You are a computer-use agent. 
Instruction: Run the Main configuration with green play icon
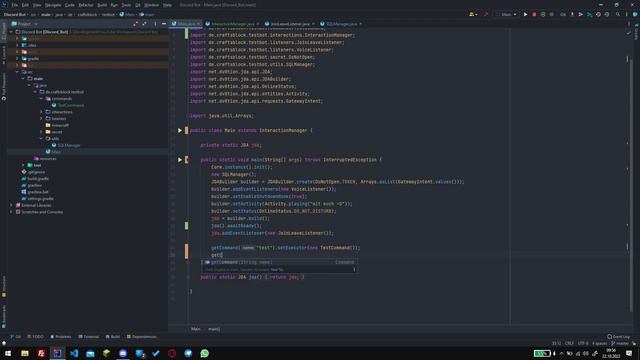[x=525, y=14]
